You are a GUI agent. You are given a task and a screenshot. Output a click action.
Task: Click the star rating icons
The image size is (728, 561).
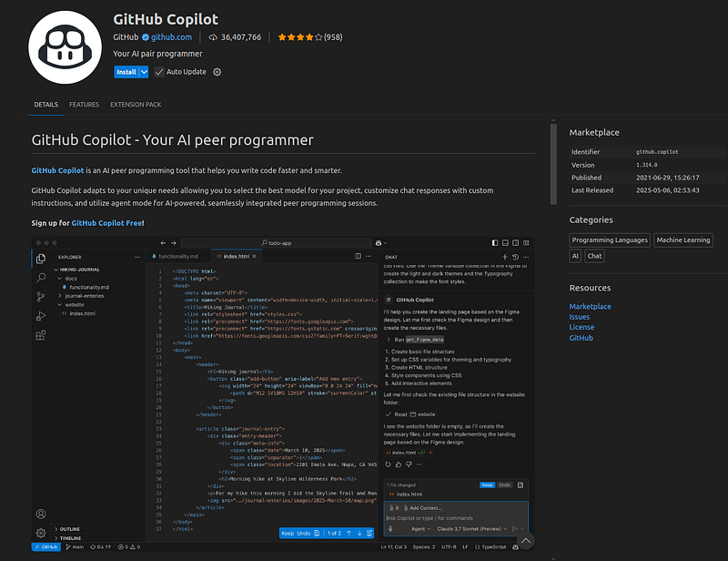point(299,37)
